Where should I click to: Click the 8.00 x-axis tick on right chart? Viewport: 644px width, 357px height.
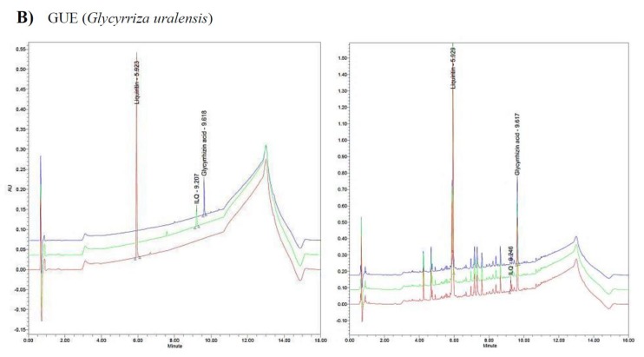[x=490, y=340]
